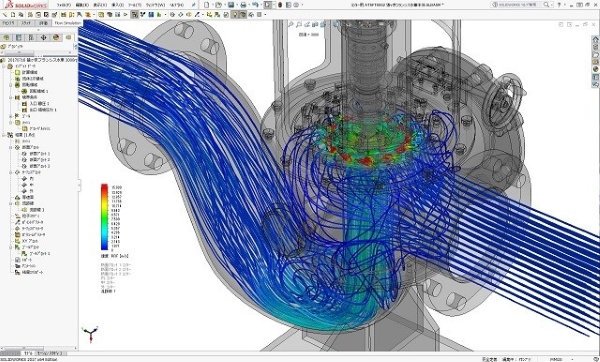Collapse the results node with the 1.fld label
This screenshot has width=600, height=362.
4,135
